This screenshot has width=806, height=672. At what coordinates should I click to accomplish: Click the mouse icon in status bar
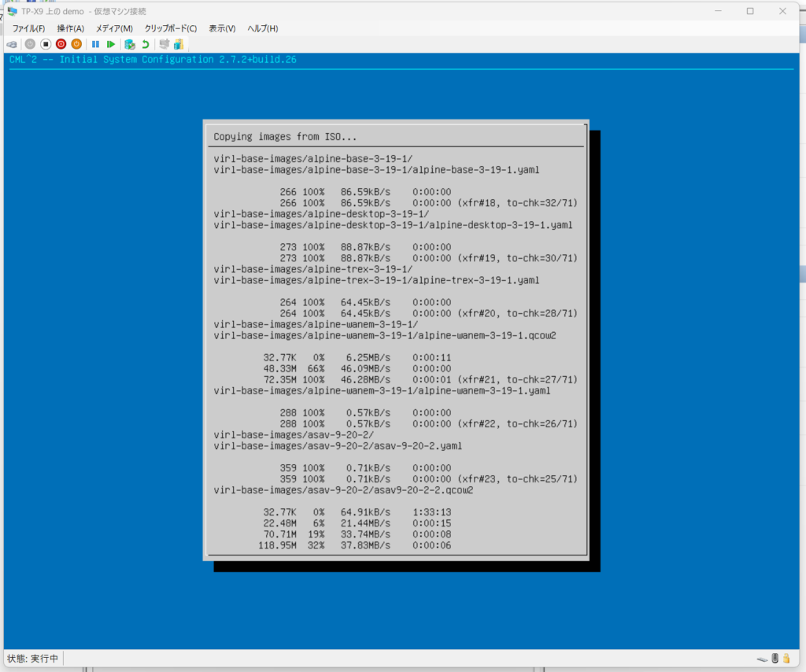point(775,658)
